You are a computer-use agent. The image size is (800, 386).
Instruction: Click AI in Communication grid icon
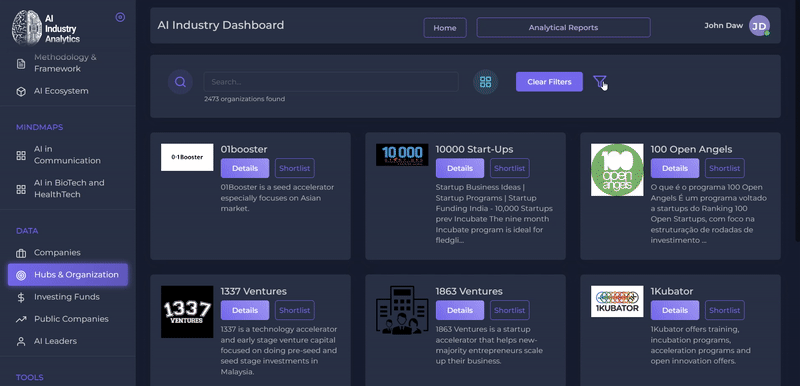(x=21, y=156)
